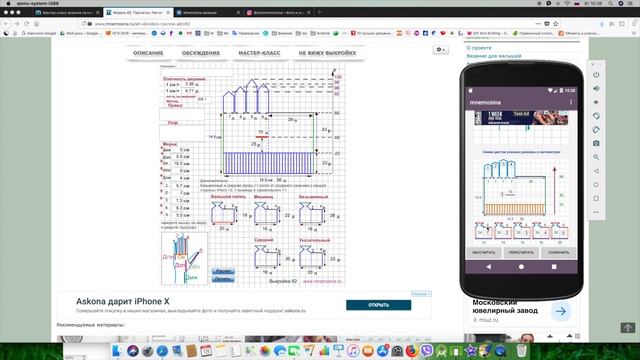Open Siri from the Dock
Image resolution: width=640 pixels, height=360 pixels.
(x=132, y=351)
